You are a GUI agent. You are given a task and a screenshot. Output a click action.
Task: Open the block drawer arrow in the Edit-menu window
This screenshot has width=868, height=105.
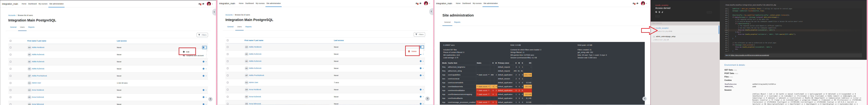(214, 12)
